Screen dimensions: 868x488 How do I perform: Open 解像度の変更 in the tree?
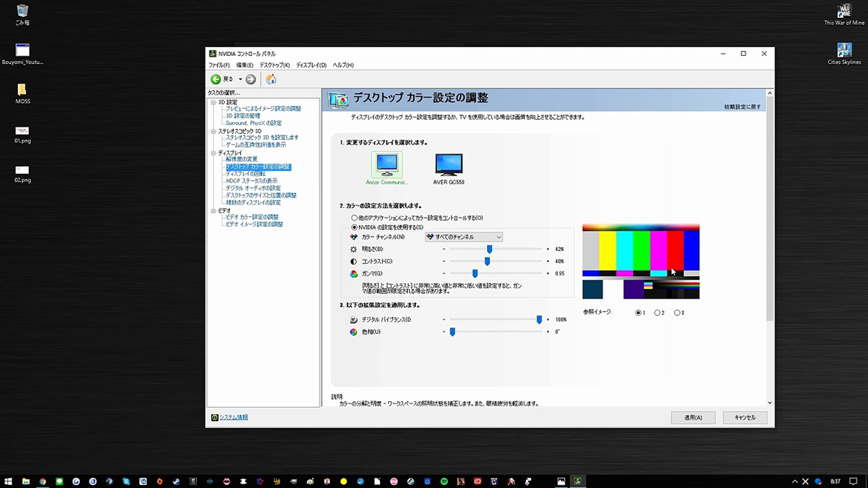coord(241,159)
